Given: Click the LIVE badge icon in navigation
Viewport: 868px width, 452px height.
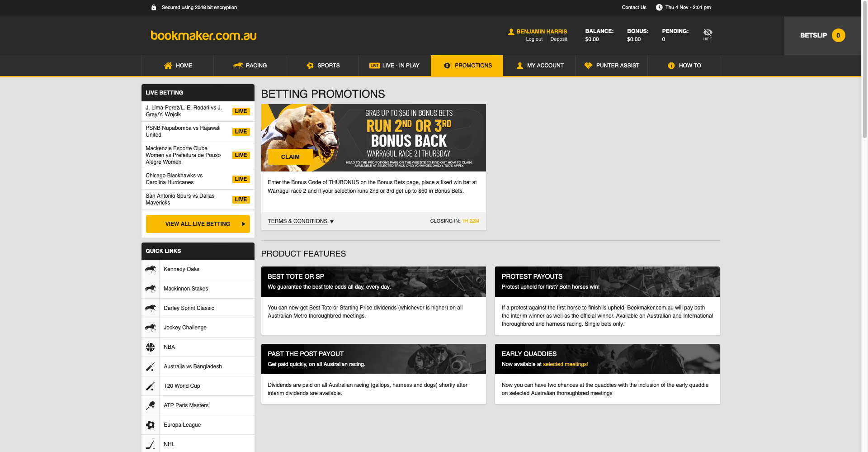Looking at the screenshot, I should 374,66.
